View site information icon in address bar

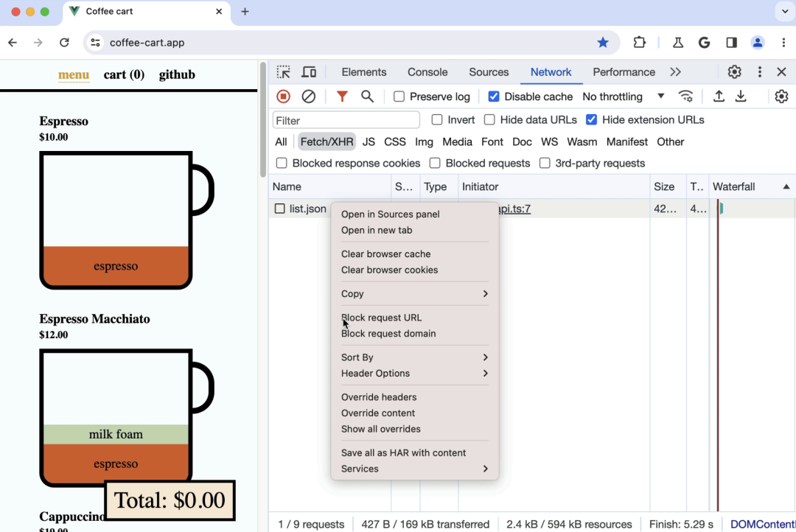pos(95,43)
